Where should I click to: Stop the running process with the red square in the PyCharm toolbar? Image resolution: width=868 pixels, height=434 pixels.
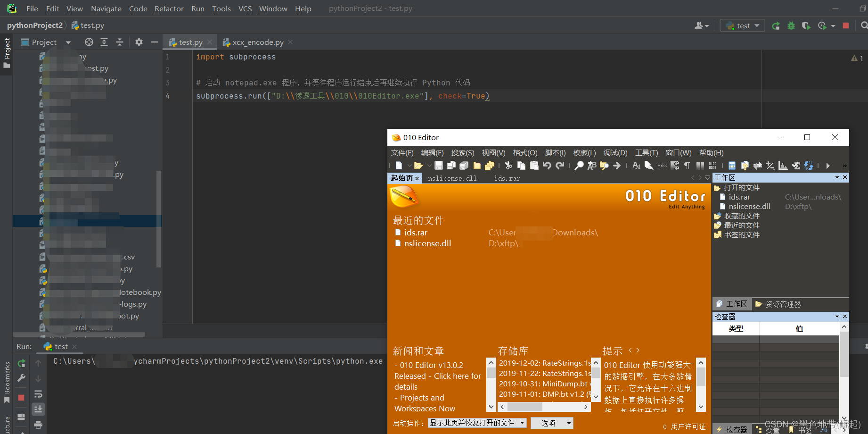[846, 25]
